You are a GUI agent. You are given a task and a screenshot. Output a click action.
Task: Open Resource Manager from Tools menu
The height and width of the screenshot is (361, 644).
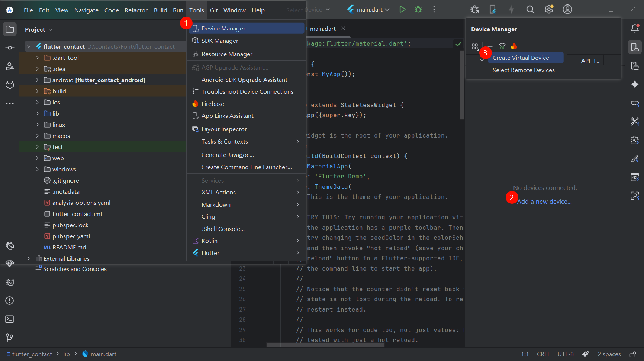(246, 54)
